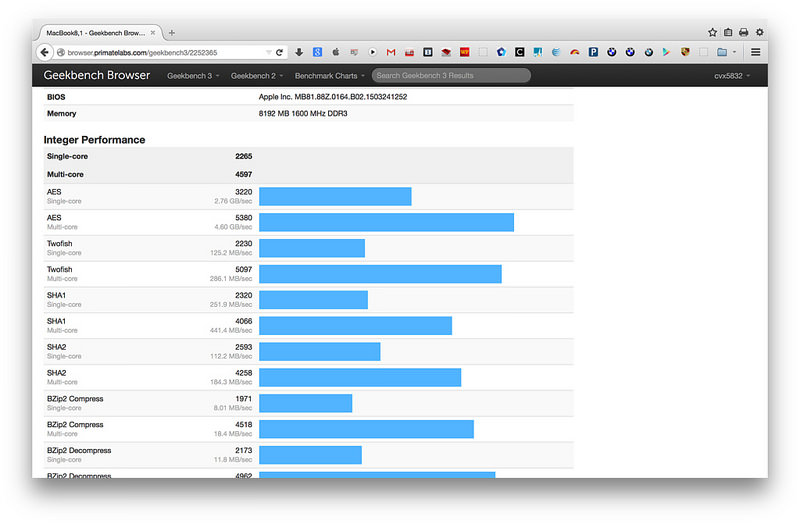
Task: Click the Multi-core score 4597
Action: 243,174
